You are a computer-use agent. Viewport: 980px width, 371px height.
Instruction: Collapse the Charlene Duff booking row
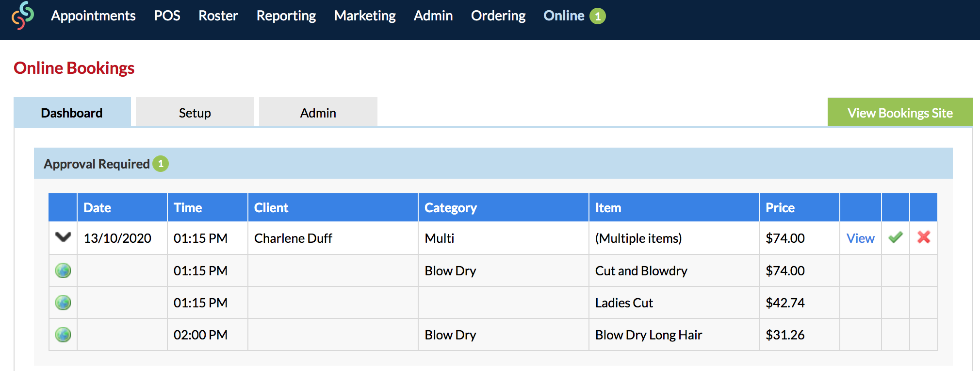(63, 237)
